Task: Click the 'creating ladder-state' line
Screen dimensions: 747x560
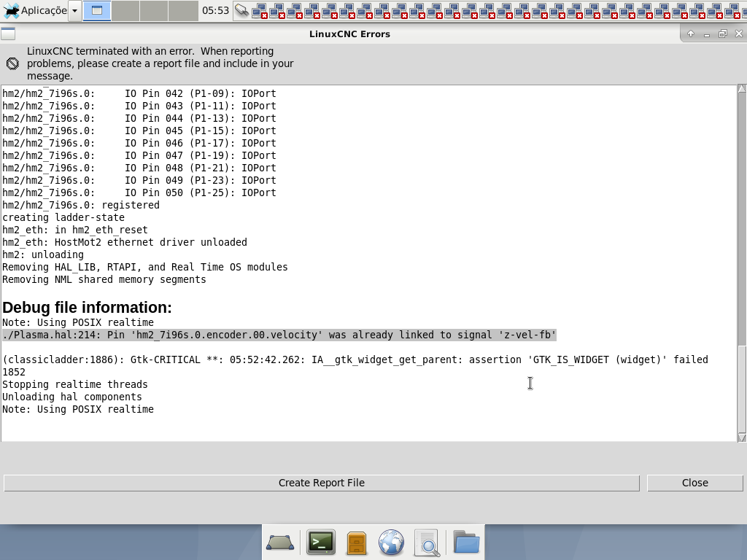Action: click(x=63, y=217)
